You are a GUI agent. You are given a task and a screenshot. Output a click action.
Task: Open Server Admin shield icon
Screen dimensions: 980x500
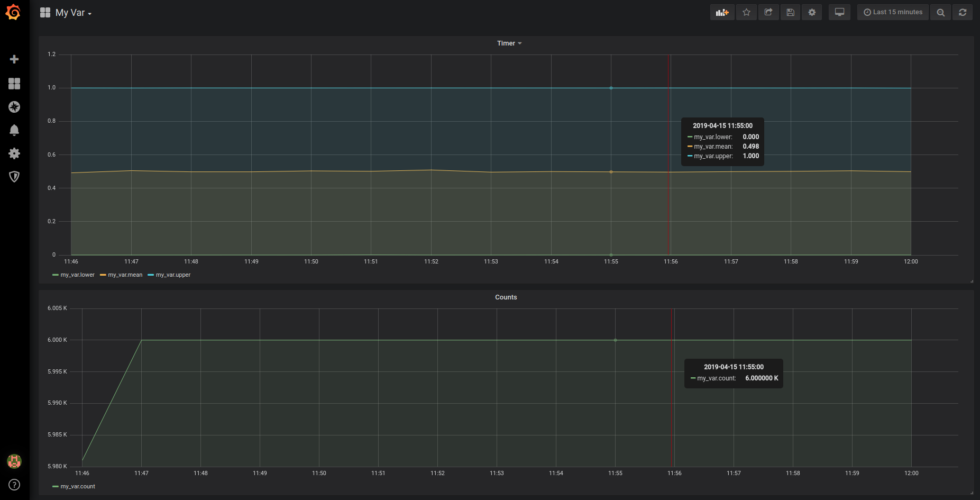point(14,177)
